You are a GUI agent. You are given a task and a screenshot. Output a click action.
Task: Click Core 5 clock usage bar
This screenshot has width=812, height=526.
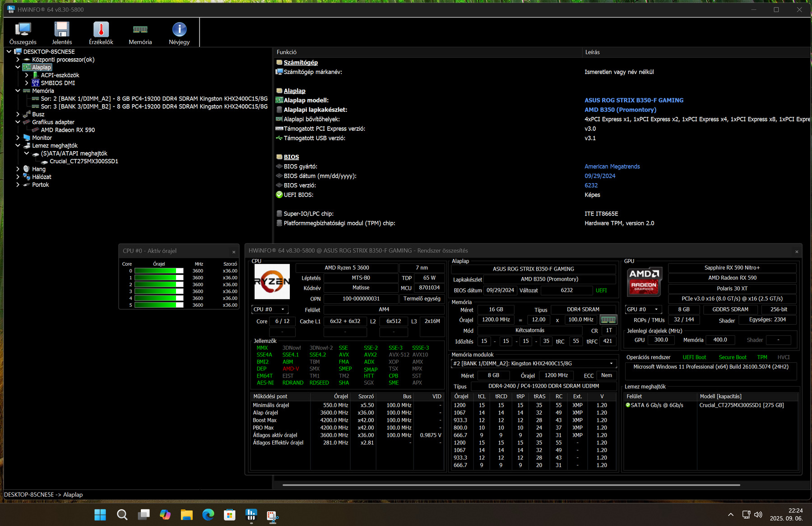[159, 305]
